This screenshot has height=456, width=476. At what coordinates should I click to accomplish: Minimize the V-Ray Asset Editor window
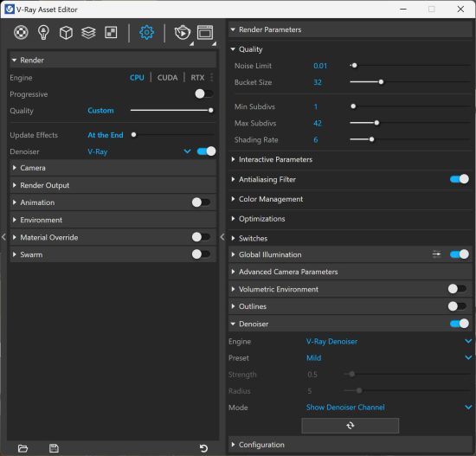click(x=403, y=10)
